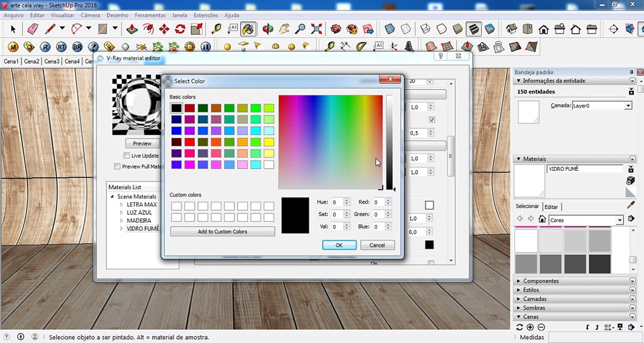Collapse the Scene Materials tree

(112, 196)
